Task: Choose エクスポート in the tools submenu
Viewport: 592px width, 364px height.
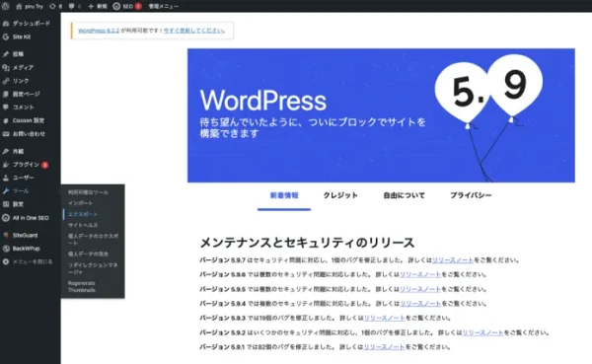Action: click(83, 214)
